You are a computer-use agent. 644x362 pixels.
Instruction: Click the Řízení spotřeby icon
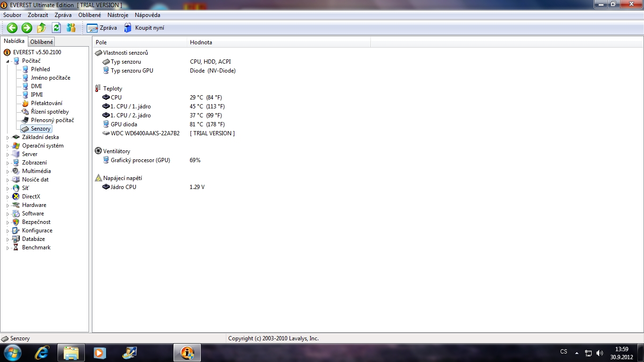point(25,112)
